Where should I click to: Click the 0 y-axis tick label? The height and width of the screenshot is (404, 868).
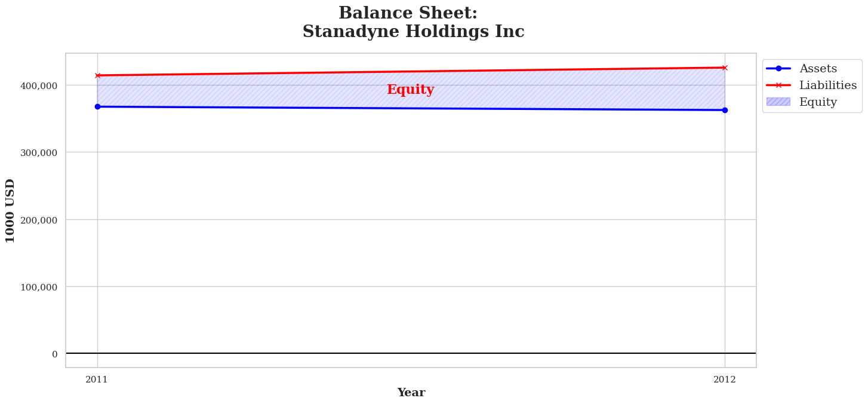(x=54, y=354)
